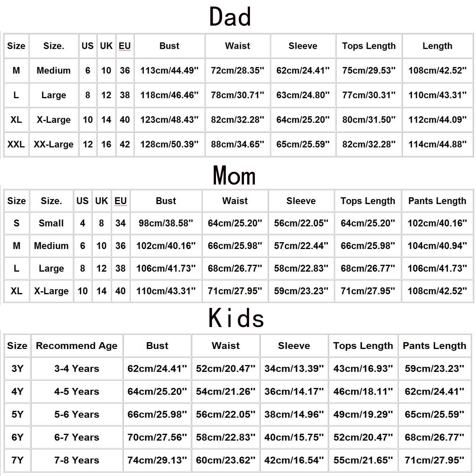Select the Tops Length header in Dad table
The width and height of the screenshot is (476, 476).
tap(369, 46)
